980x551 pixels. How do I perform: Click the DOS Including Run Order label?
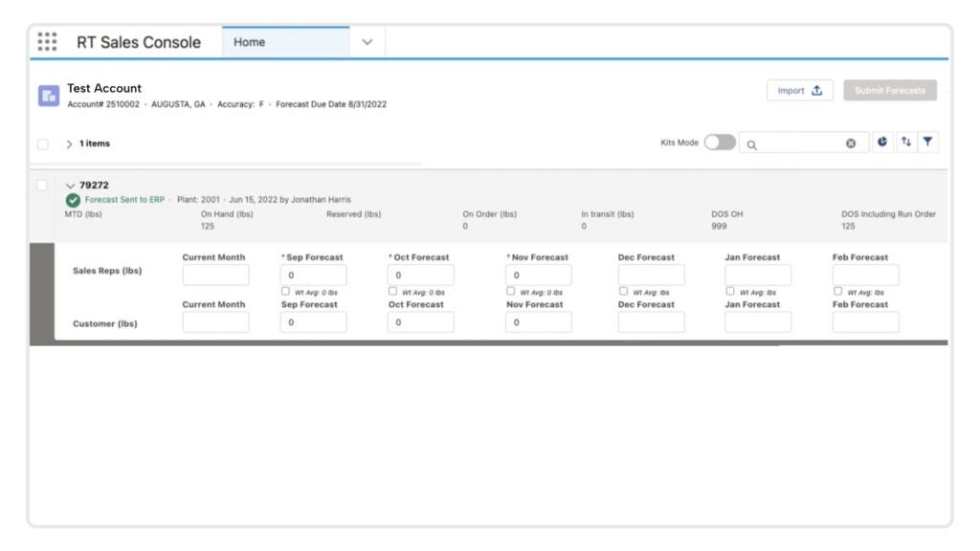click(x=889, y=213)
